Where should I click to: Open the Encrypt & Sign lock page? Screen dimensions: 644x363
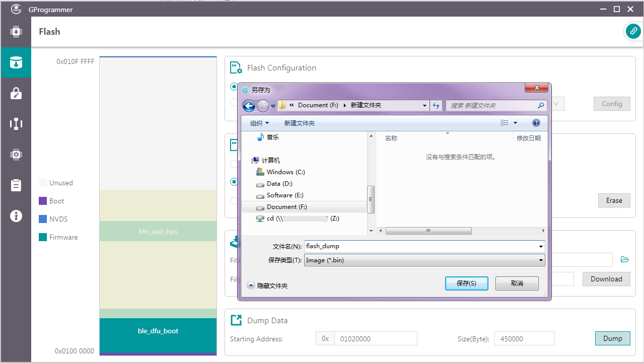click(x=16, y=93)
